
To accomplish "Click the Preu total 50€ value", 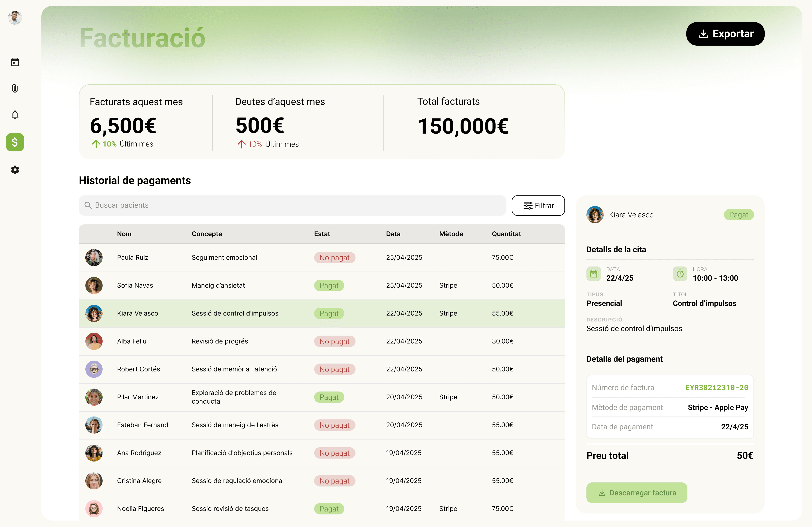I will (745, 456).
